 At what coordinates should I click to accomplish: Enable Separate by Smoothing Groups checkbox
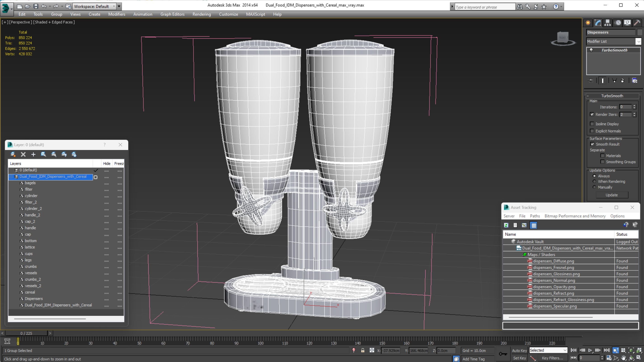[602, 162]
